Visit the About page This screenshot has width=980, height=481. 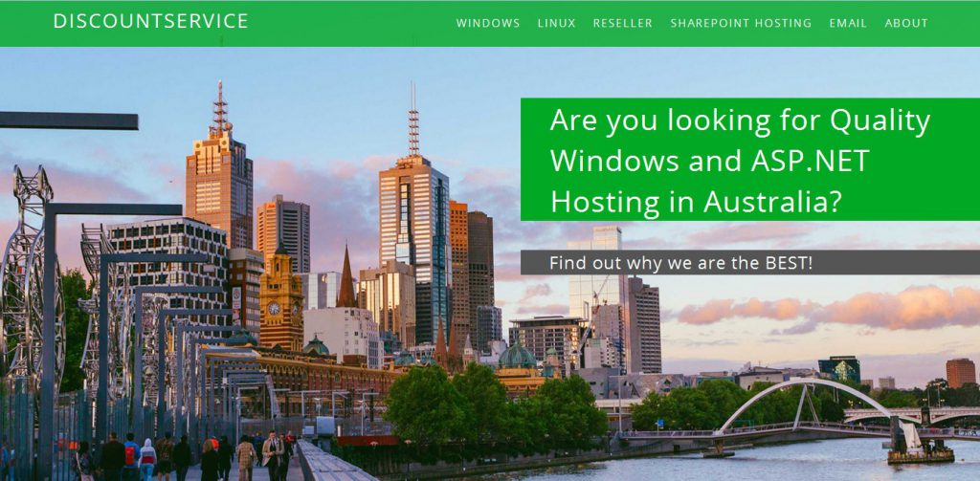pos(906,23)
